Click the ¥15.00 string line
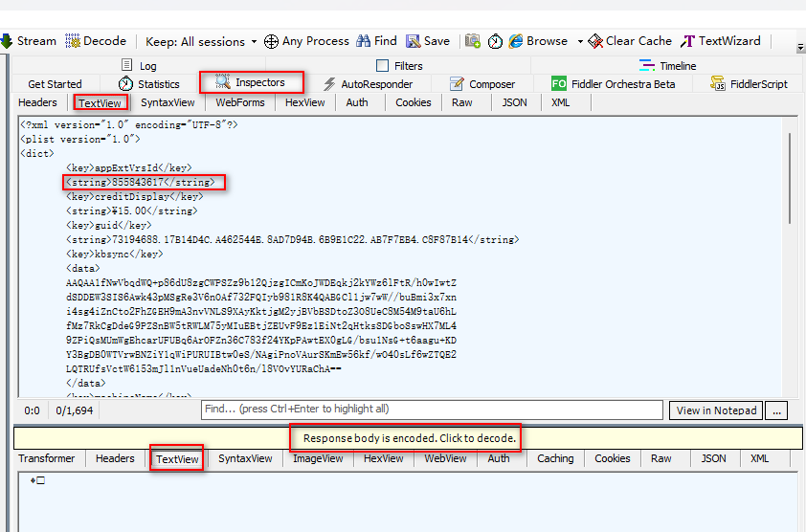The width and height of the screenshot is (806, 532). pos(131,211)
